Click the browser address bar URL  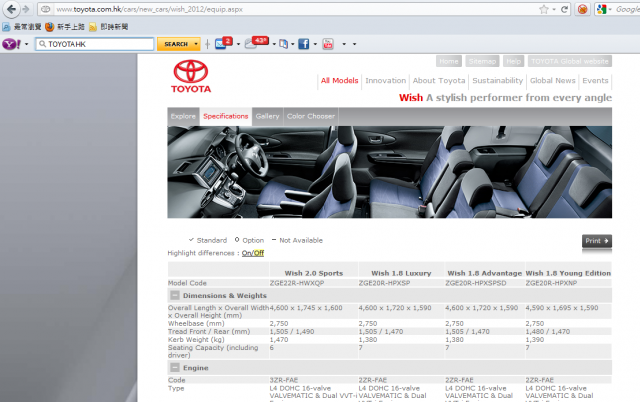pos(149,9)
